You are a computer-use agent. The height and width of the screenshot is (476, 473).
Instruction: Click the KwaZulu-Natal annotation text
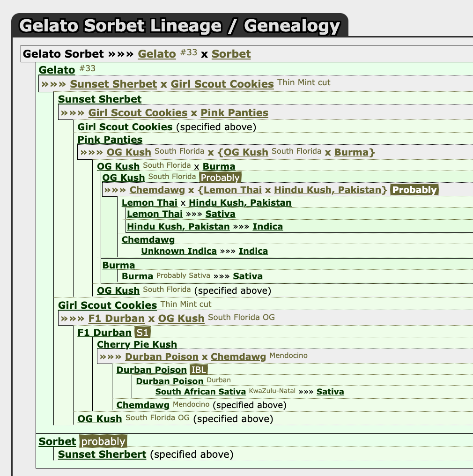click(x=272, y=391)
